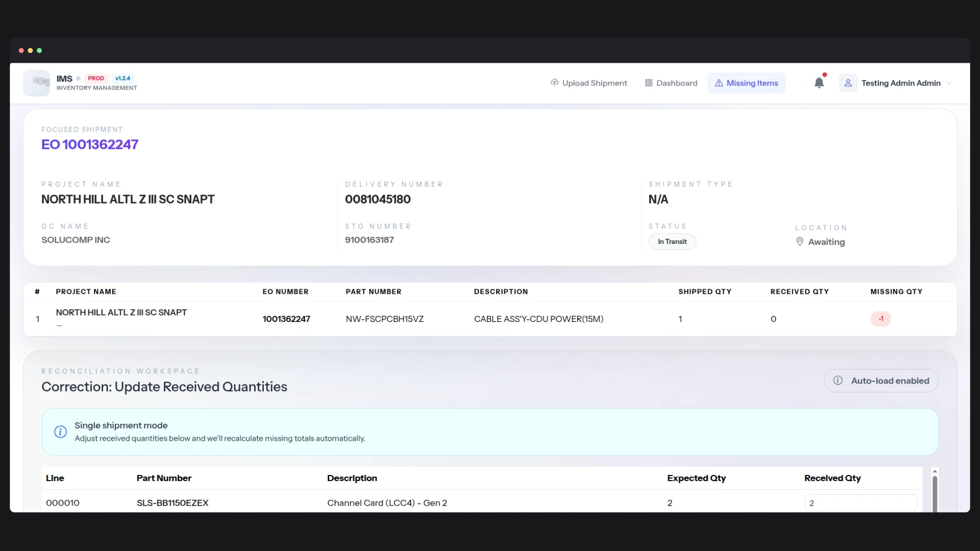Click the PROD environment tag
Screen dimensions: 980x551
click(x=96, y=78)
